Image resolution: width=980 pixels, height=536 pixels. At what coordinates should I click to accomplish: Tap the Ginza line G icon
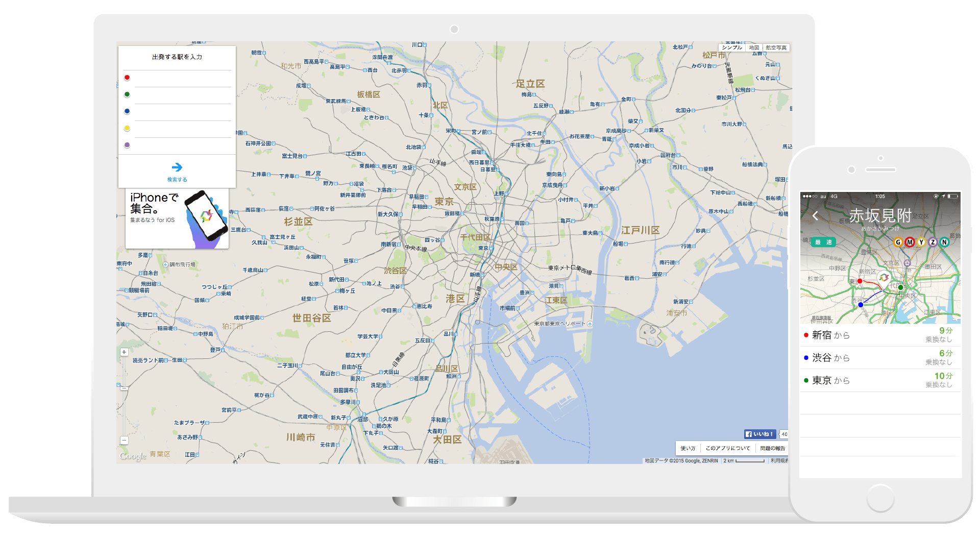pyautogui.click(x=898, y=242)
